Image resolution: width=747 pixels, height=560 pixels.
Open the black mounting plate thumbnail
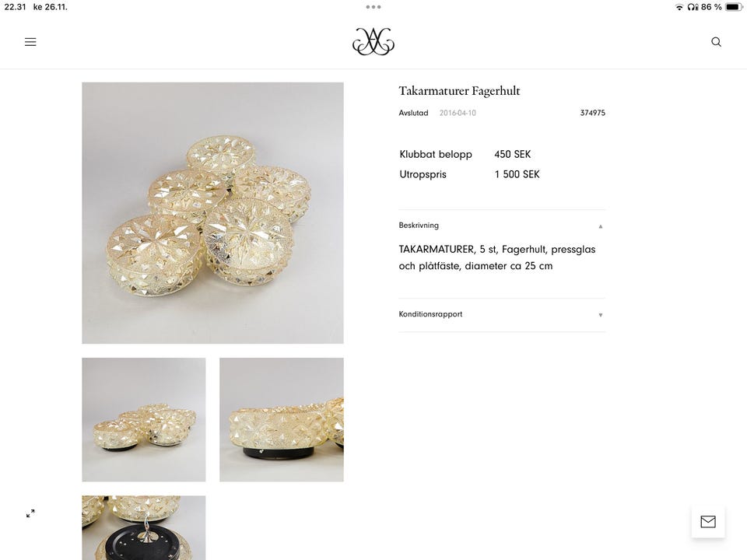point(144,527)
